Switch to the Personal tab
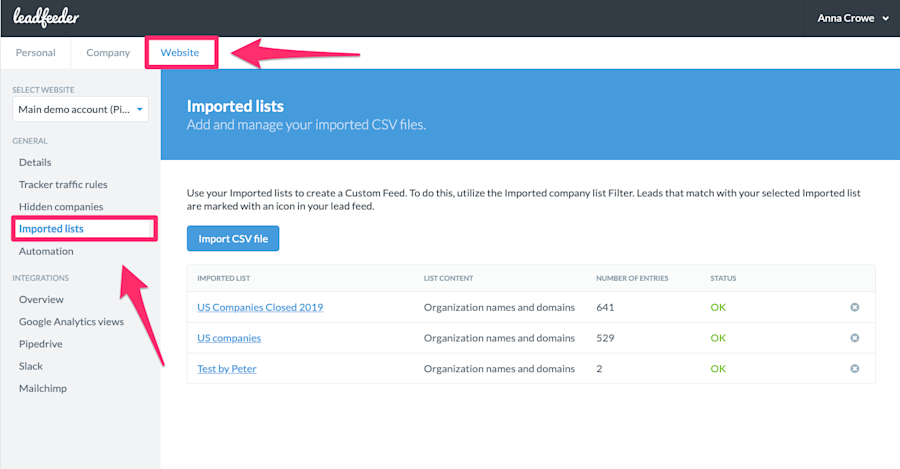Viewport: 900px width, 469px height. coord(36,53)
